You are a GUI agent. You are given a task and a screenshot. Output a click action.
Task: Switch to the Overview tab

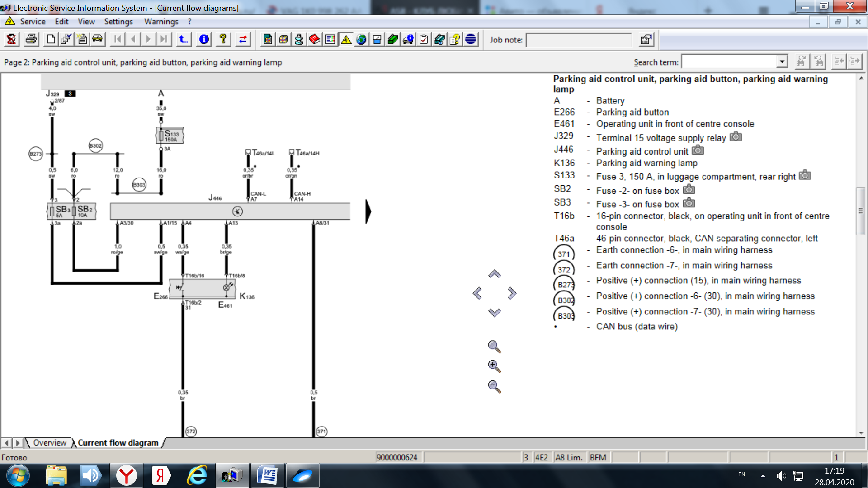coord(49,443)
